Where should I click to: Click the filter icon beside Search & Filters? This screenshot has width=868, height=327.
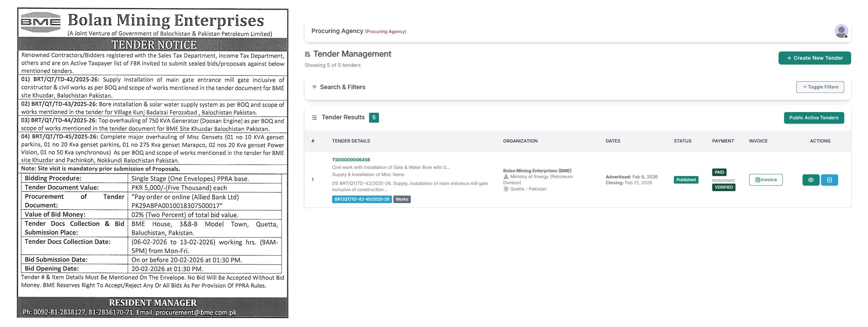[314, 87]
